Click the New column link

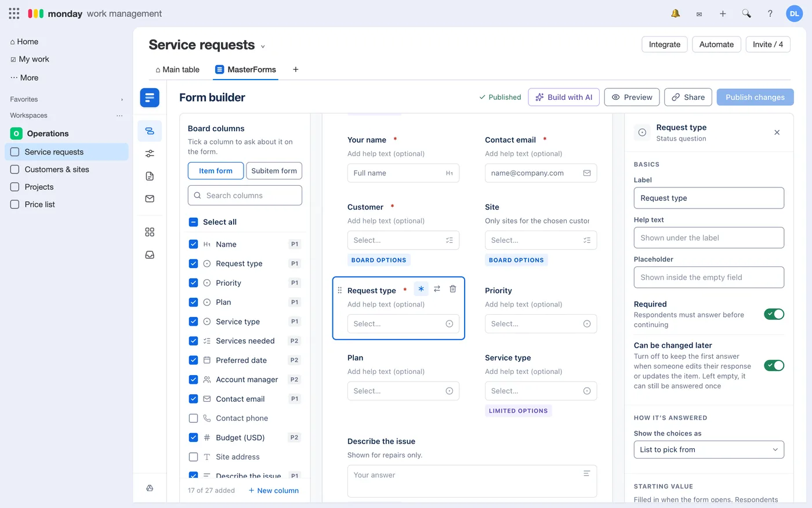[274, 491]
